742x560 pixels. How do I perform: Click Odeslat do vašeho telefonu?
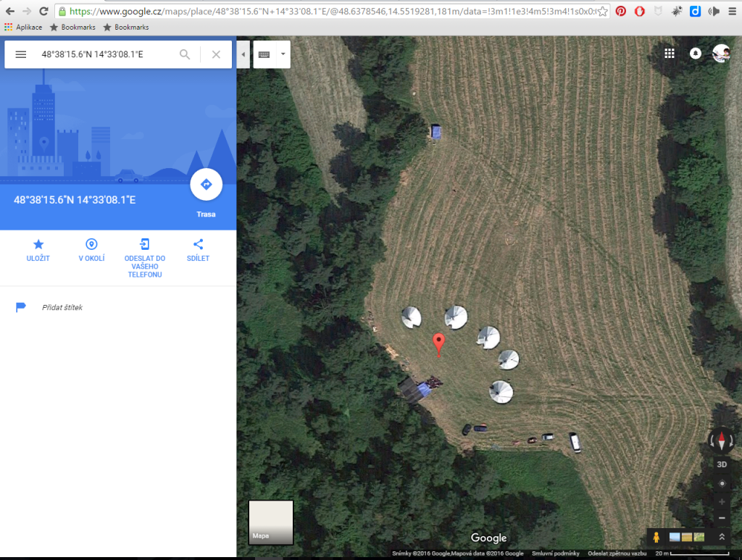pos(145,258)
